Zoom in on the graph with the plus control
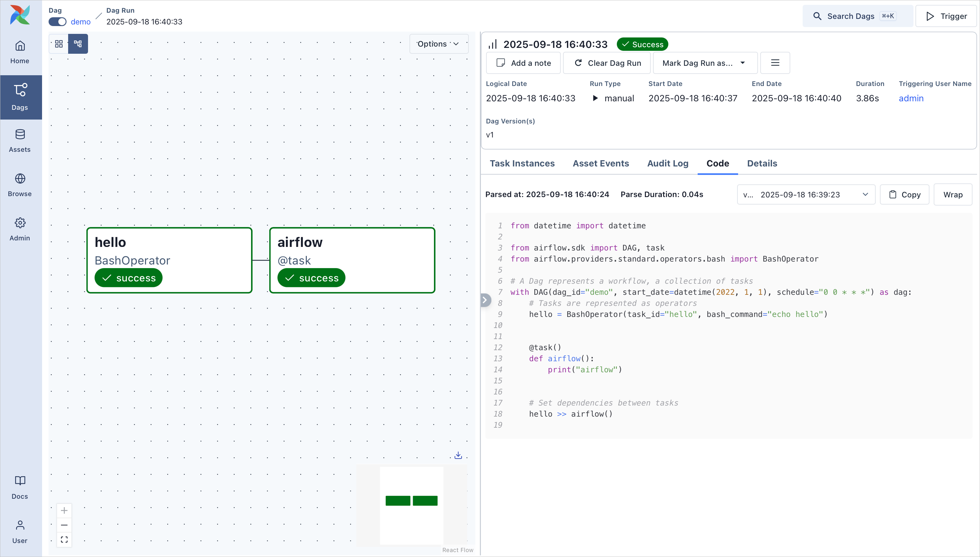 tap(64, 510)
